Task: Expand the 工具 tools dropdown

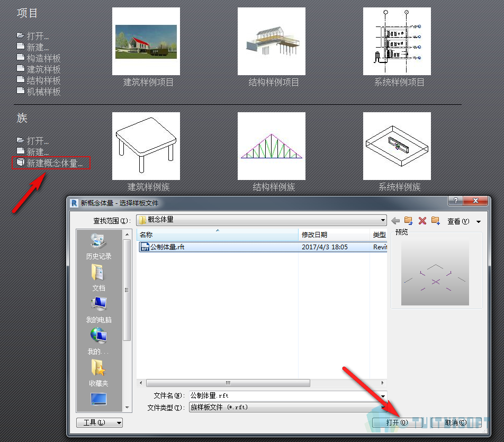Action: [x=100, y=422]
